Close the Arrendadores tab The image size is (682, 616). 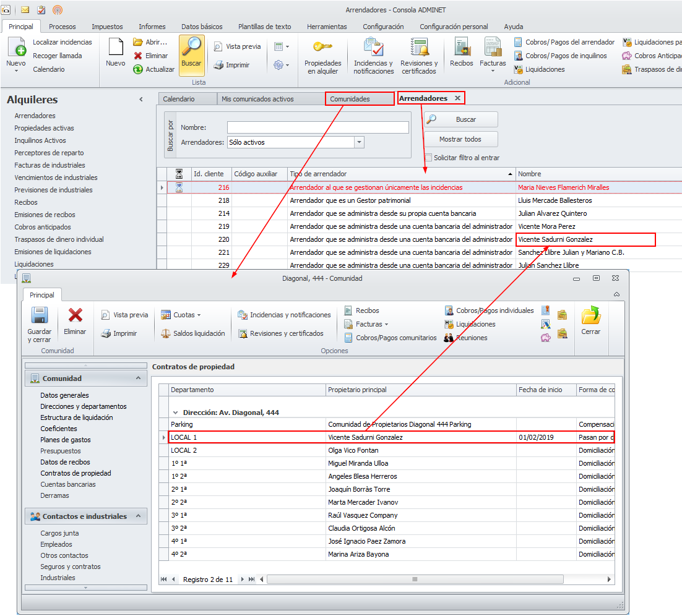pyautogui.click(x=457, y=98)
